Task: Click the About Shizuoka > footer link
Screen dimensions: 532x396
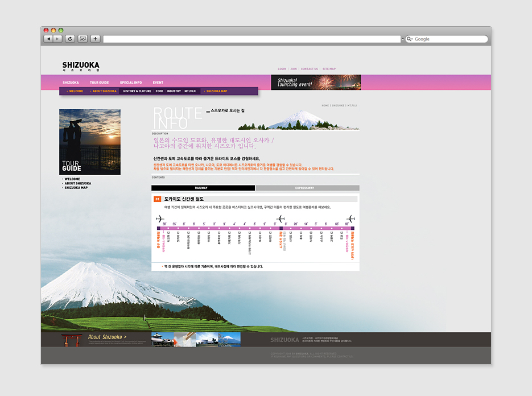Action: pos(107,337)
